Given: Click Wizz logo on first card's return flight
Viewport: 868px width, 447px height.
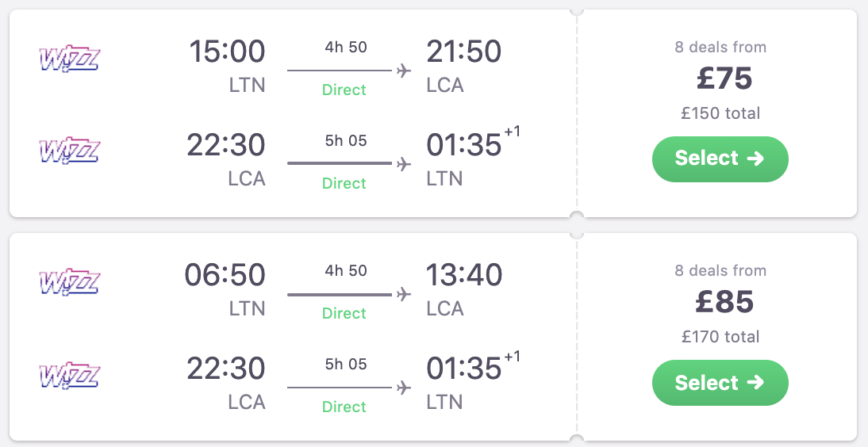Looking at the screenshot, I should click(x=69, y=151).
